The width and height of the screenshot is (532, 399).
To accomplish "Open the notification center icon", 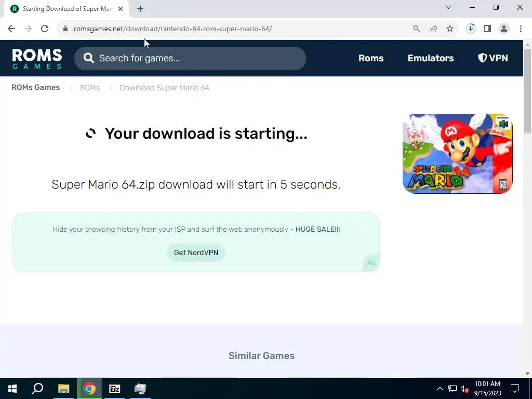I will [515, 389].
